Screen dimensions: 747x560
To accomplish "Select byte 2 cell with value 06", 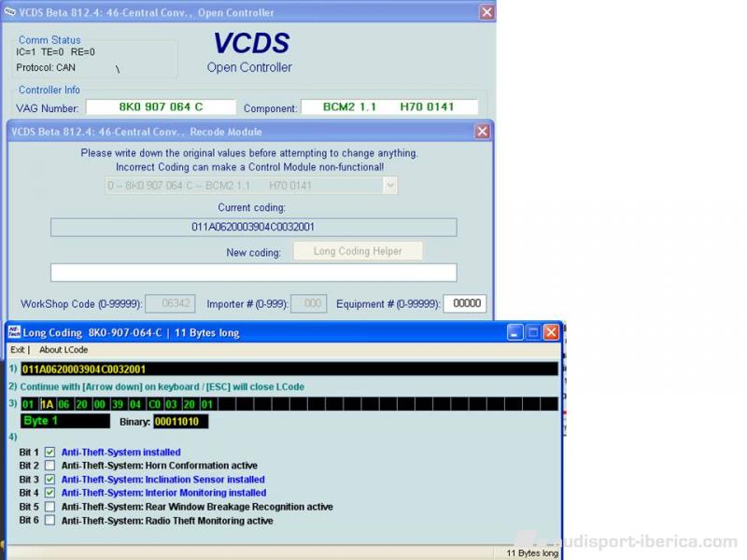I will click(63, 404).
